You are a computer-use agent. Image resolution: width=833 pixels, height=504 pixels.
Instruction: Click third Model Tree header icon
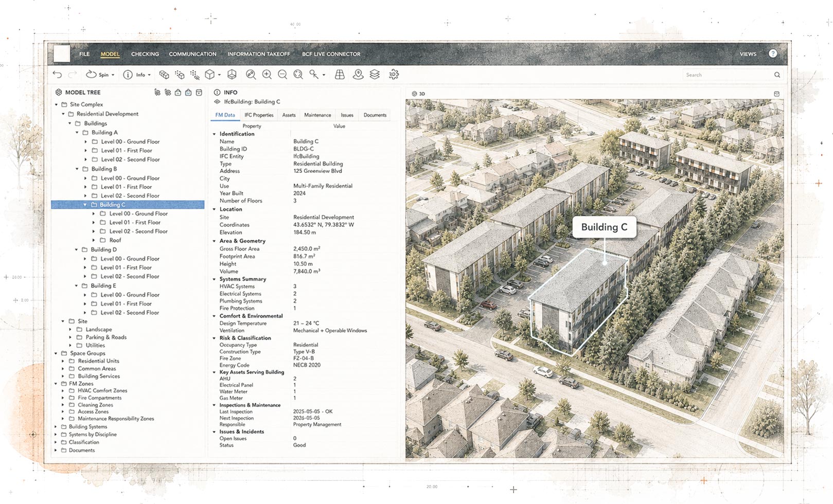click(x=178, y=93)
